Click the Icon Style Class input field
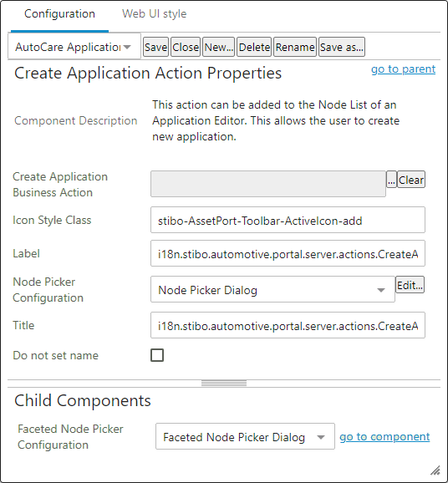Viewport: 448px width, 483px height. click(288, 220)
